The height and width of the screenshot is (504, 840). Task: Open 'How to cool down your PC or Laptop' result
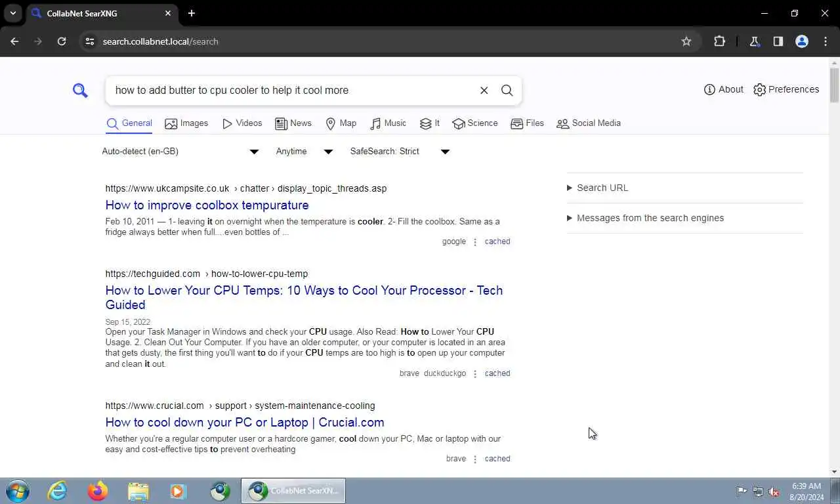click(x=245, y=423)
